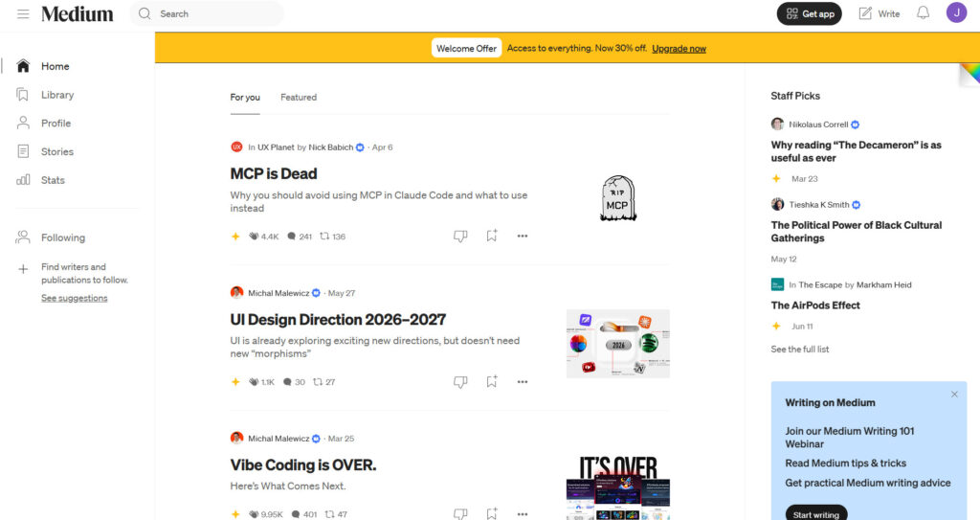Click the Get app button
Screen dimensions: 980x520
click(809, 13)
